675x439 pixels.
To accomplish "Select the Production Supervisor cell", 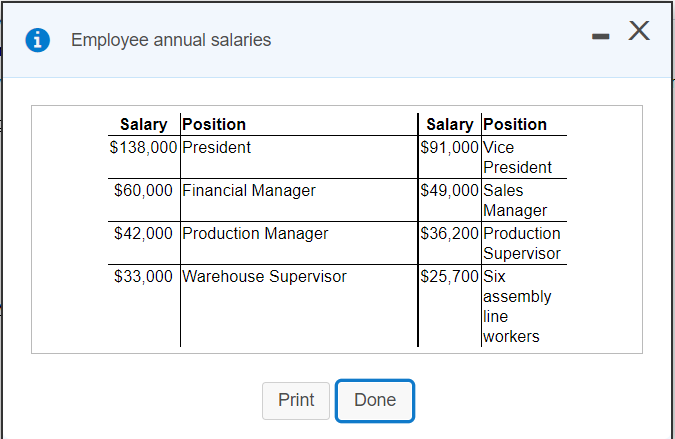I will pyautogui.click(x=521, y=243).
